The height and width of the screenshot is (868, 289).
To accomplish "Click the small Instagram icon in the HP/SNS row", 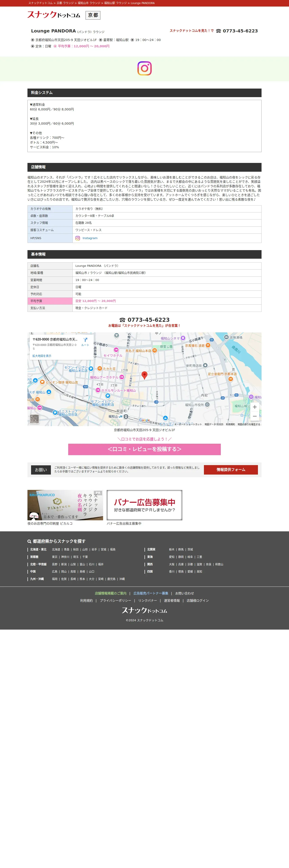I will 78,238.
